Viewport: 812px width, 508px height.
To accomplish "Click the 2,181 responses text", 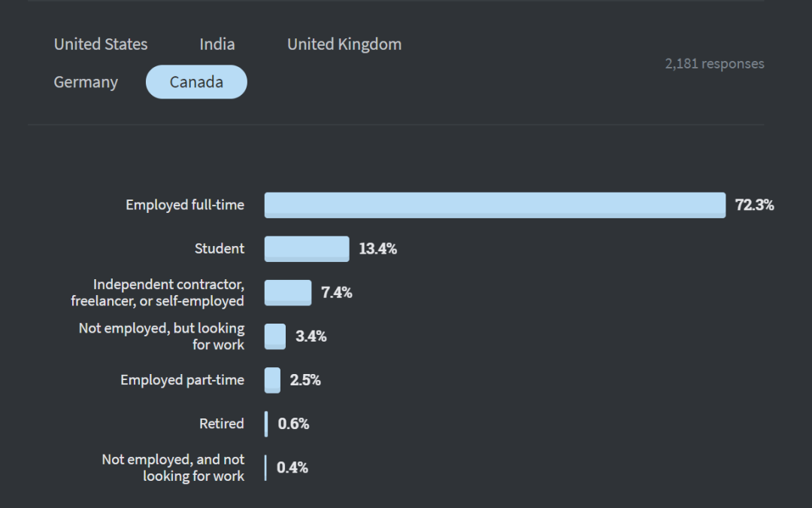I will tap(714, 64).
